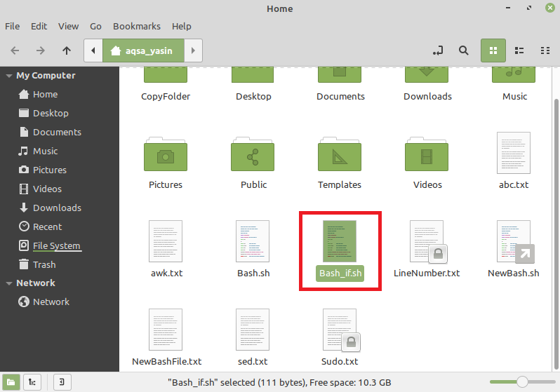Click the selected-file status bar text

[x=279, y=382]
